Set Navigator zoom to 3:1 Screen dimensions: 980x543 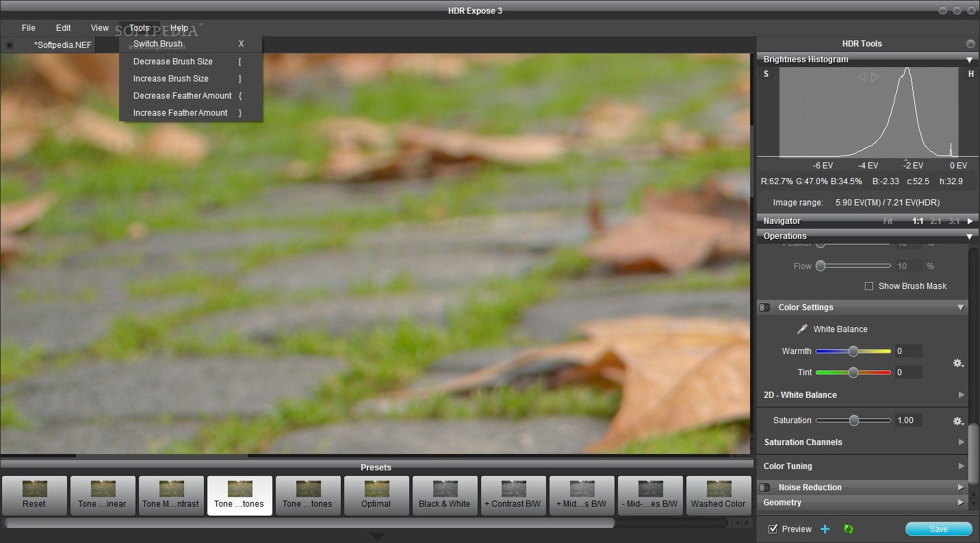[954, 221]
